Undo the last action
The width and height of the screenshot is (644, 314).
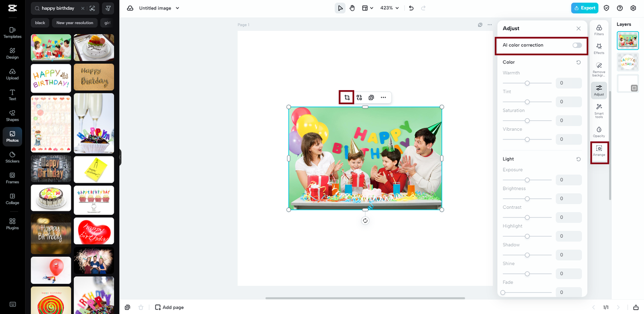[411, 8]
